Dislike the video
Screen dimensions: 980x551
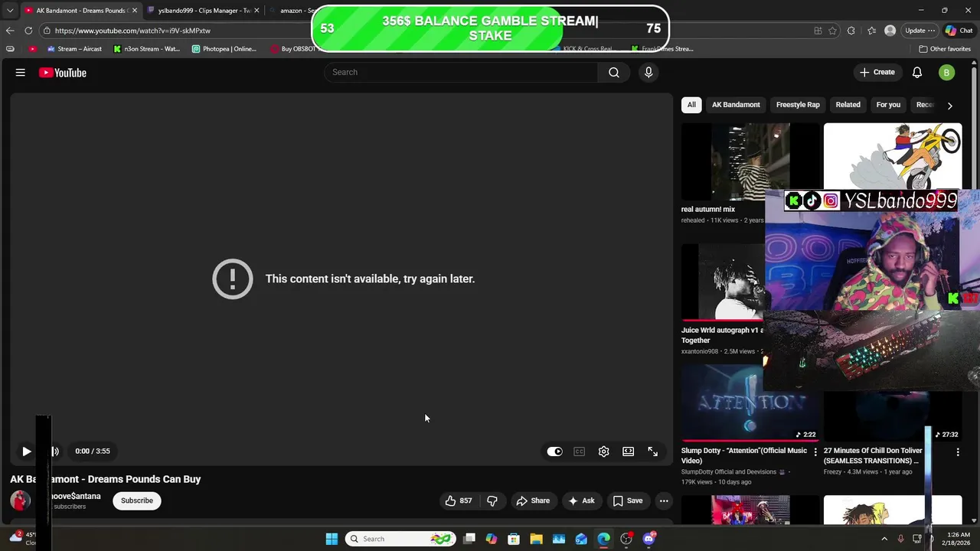(492, 500)
